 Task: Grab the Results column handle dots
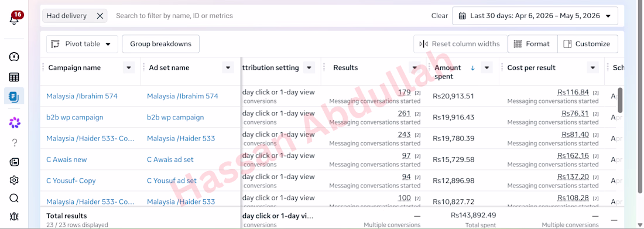point(324,67)
